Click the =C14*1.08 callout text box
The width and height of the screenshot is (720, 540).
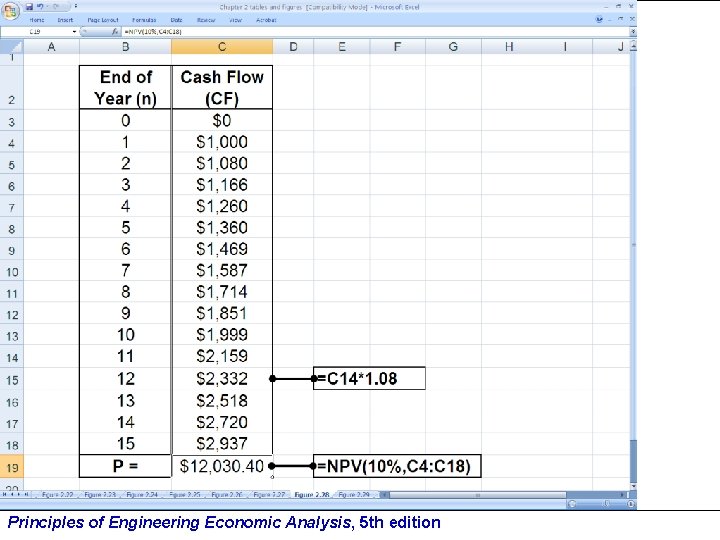pyautogui.click(x=369, y=378)
